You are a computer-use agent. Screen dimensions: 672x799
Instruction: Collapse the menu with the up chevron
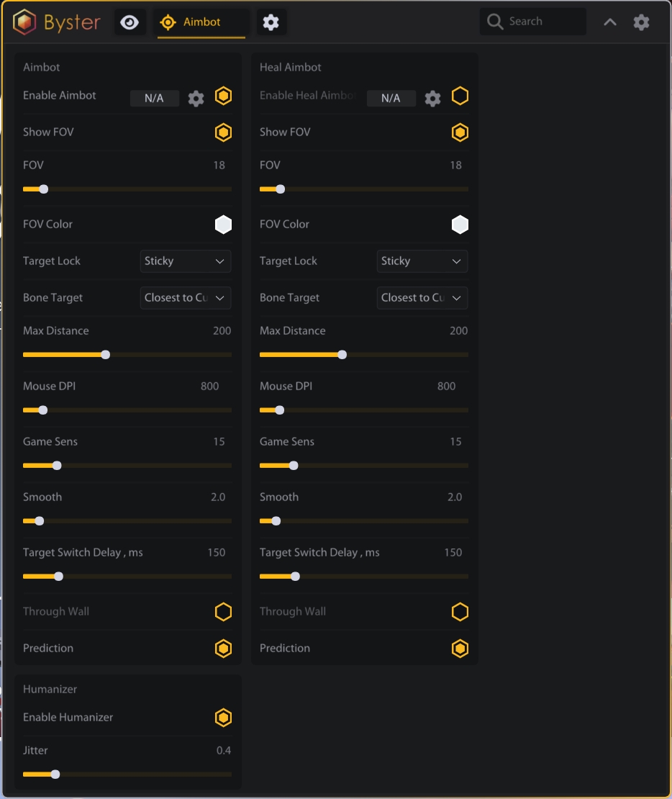[x=609, y=22]
